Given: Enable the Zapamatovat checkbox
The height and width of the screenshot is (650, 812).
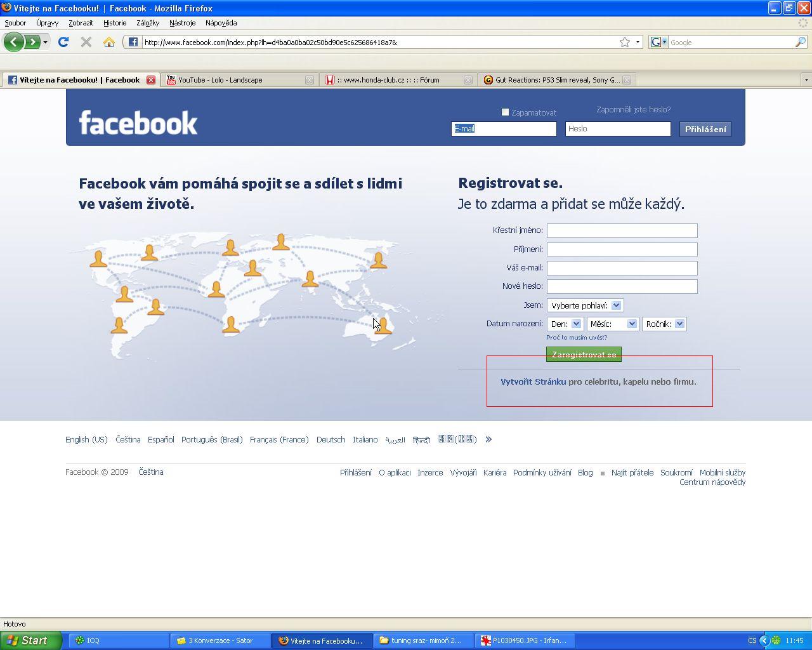Looking at the screenshot, I should [506, 112].
